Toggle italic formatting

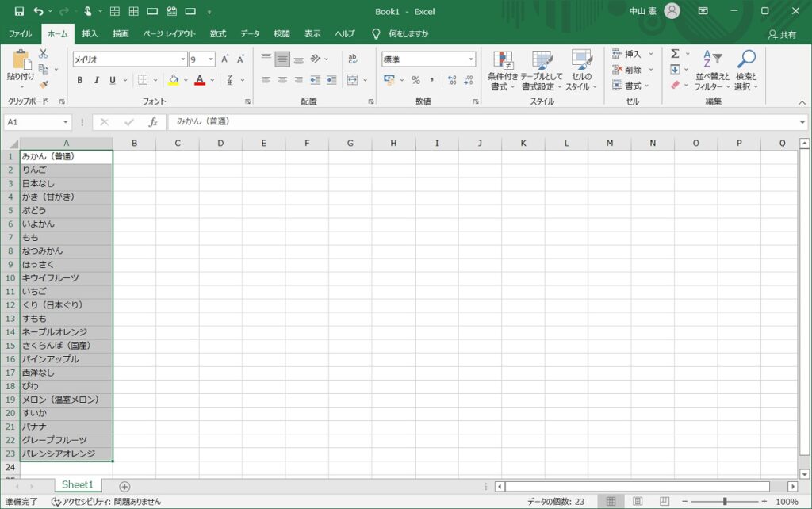coord(96,80)
